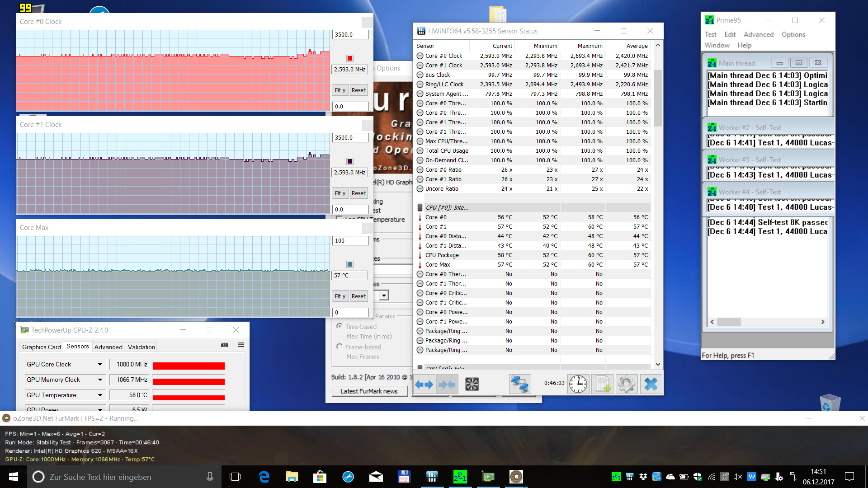Select the Time-based radio button in FurMark
The width and height of the screenshot is (868, 488).
[x=340, y=326]
